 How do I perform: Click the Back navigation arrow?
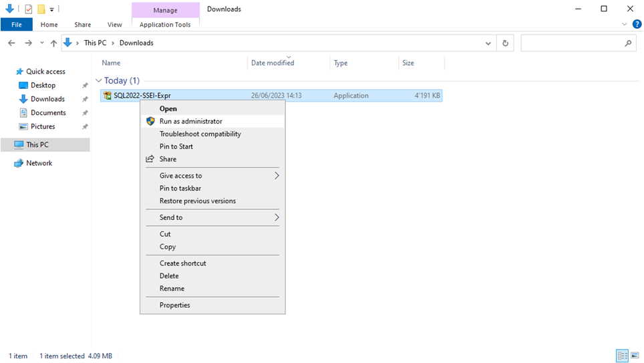(11, 43)
